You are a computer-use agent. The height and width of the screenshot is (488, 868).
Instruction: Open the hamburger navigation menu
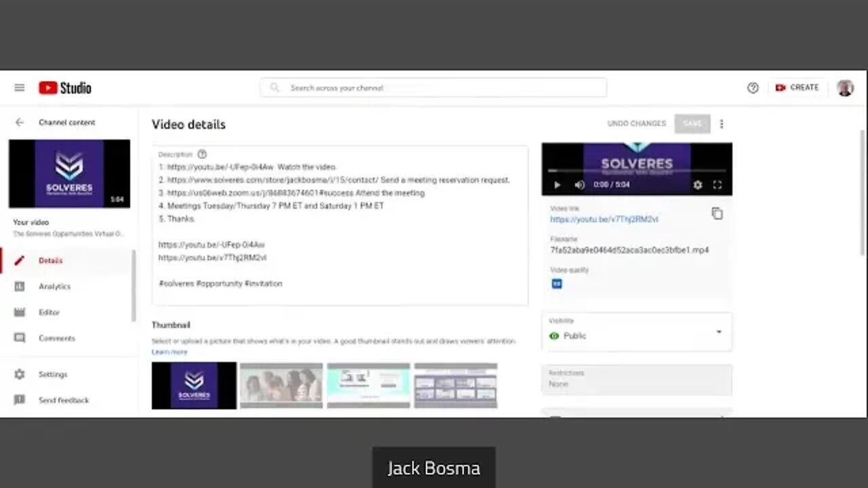[x=20, y=88]
